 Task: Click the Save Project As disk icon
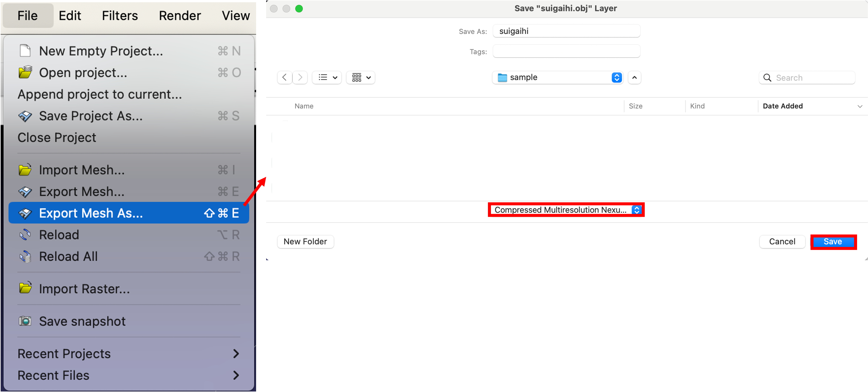pyautogui.click(x=25, y=116)
